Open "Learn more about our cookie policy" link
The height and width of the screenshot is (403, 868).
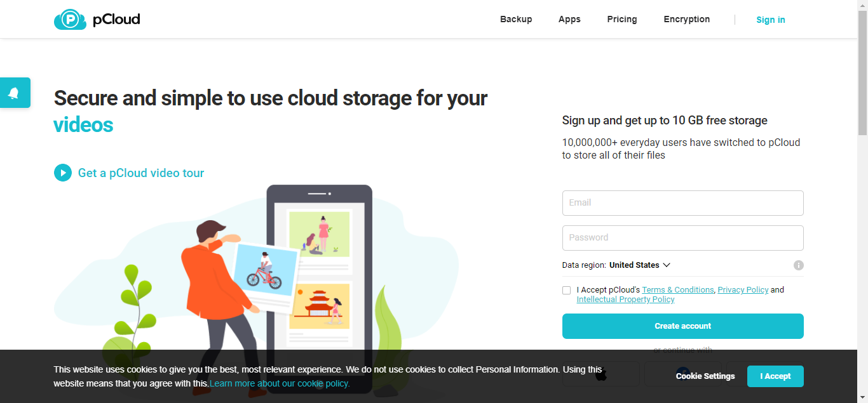(x=280, y=383)
